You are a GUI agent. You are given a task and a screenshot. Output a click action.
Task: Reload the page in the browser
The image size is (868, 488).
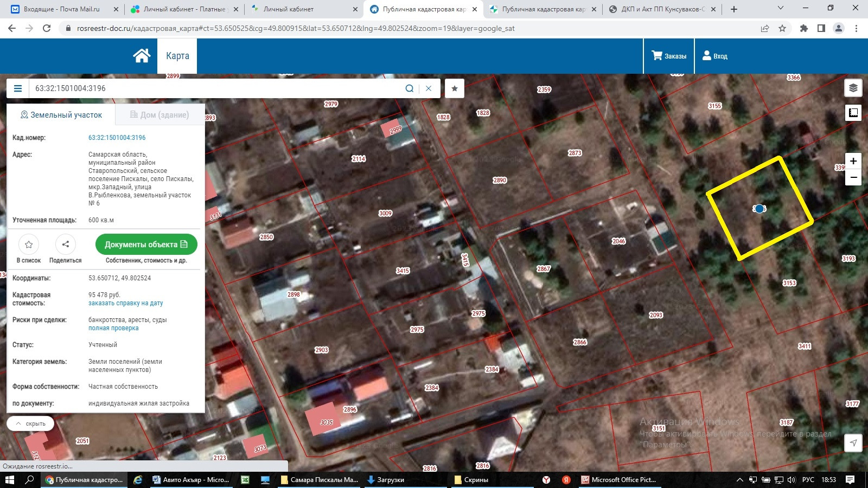tap(47, 28)
